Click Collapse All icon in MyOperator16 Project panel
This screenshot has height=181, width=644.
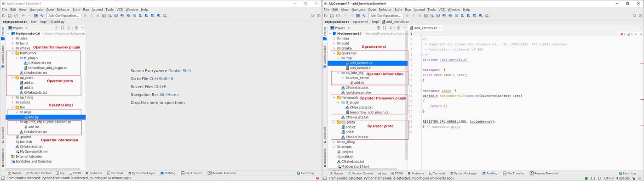point(69,28)
